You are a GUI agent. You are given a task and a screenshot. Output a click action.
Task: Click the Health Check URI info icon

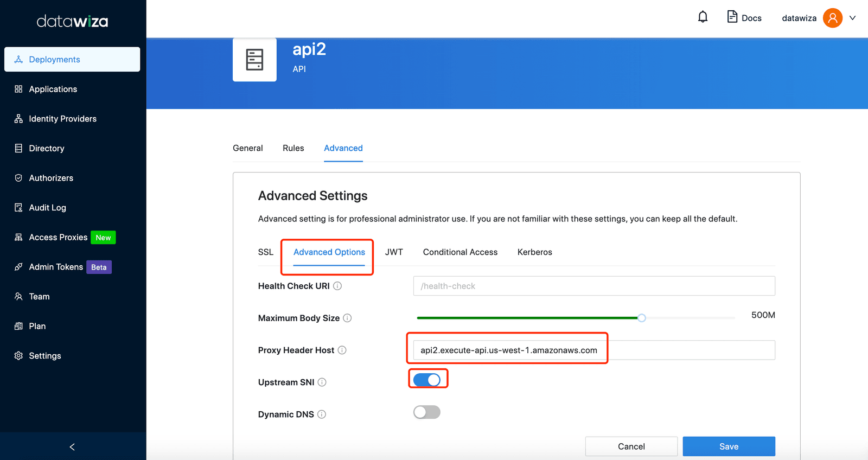point(337,286)
